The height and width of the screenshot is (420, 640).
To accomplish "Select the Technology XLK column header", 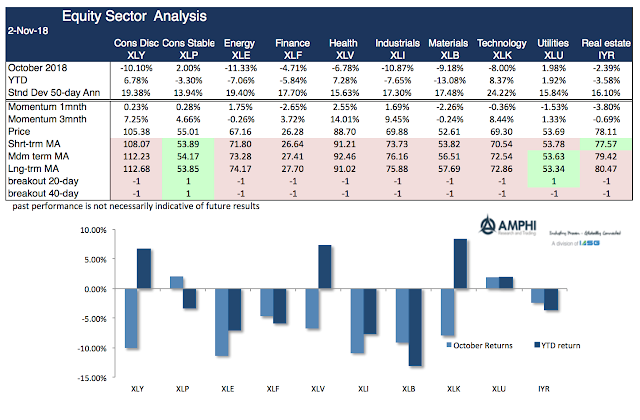I will (501, 48).
